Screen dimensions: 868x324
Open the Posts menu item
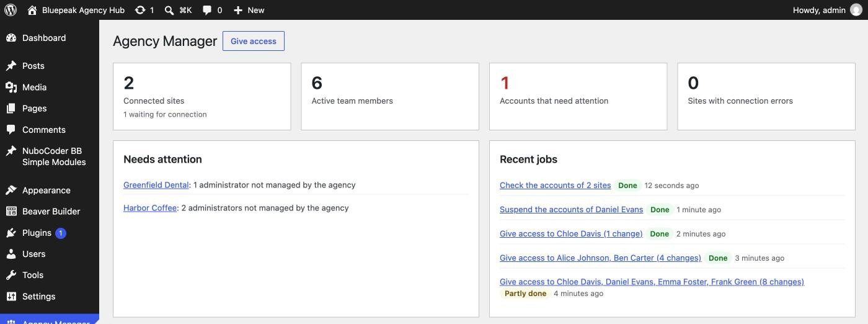[x=50, y=66]
